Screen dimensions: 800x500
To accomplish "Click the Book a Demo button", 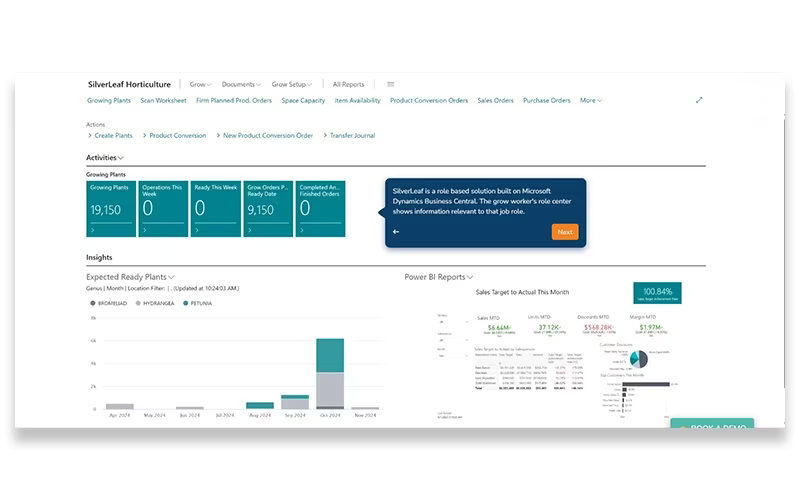I will 712,424.
